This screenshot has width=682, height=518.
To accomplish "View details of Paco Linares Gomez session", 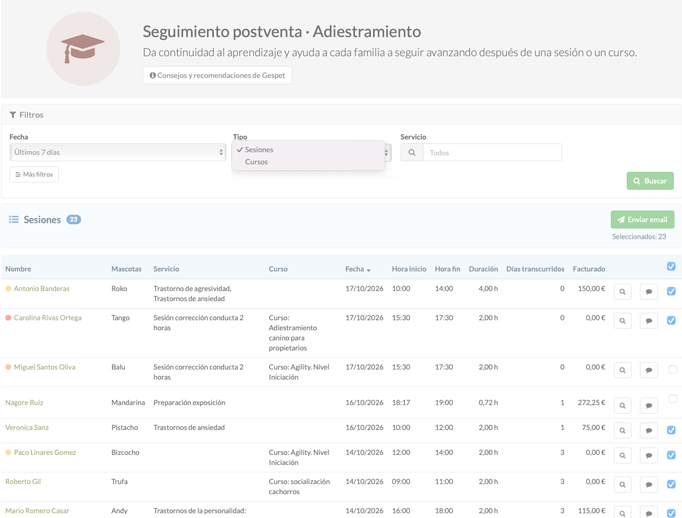I will coord(622,455).
